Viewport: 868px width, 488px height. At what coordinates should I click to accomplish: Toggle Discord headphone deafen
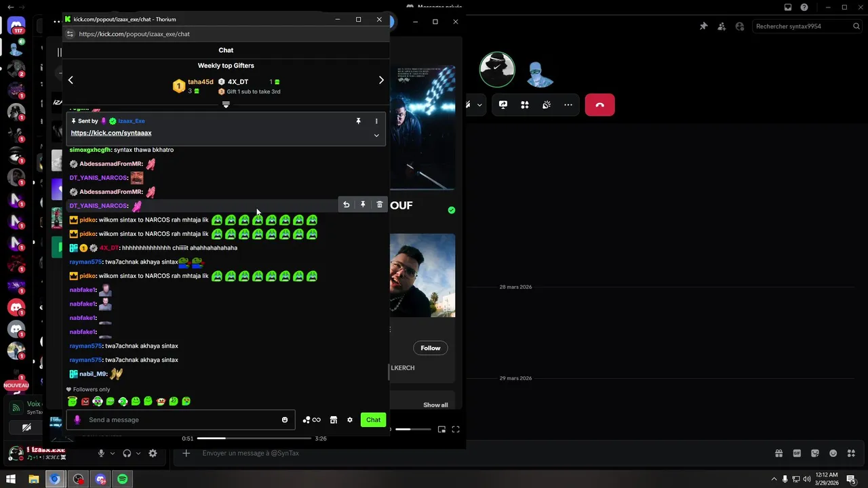[x=127, y=453]
